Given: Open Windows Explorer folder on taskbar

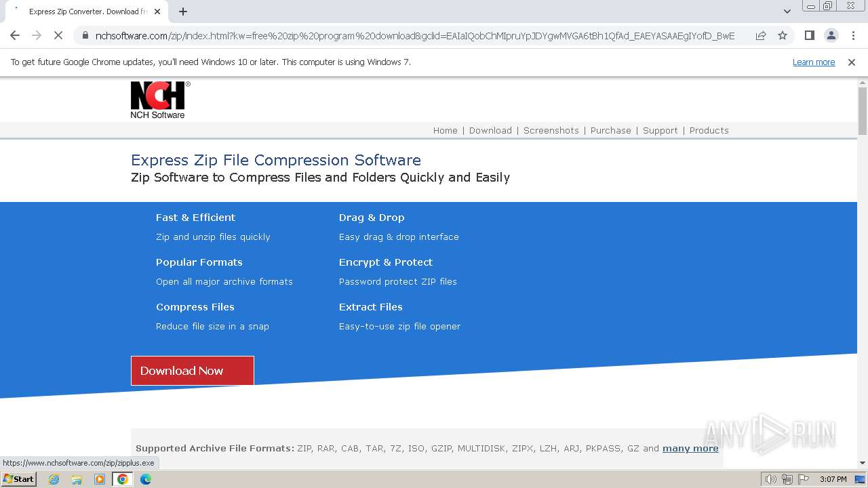Looking at the screenshot, I should click(77, 479).
